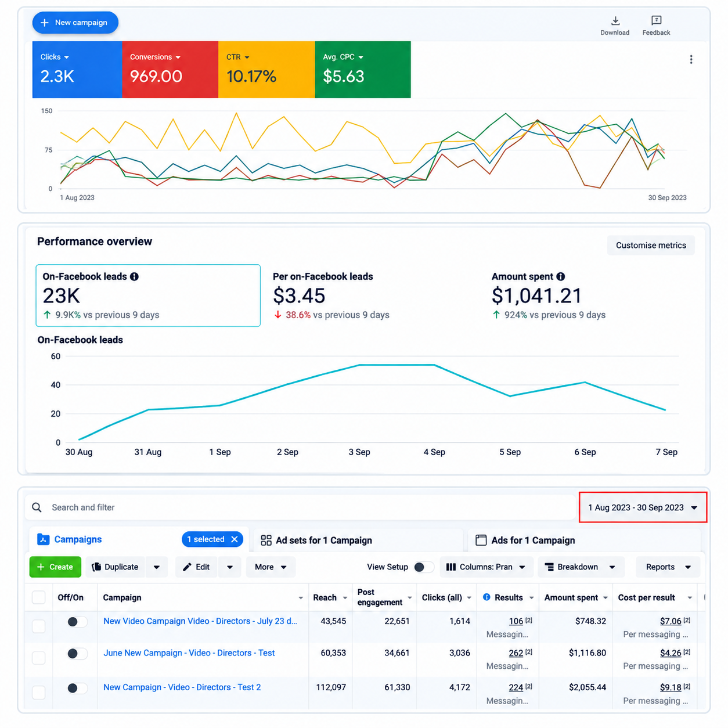Expand the Duplicate dropdown arrow
728x728 pixels.
click(157, 567)
